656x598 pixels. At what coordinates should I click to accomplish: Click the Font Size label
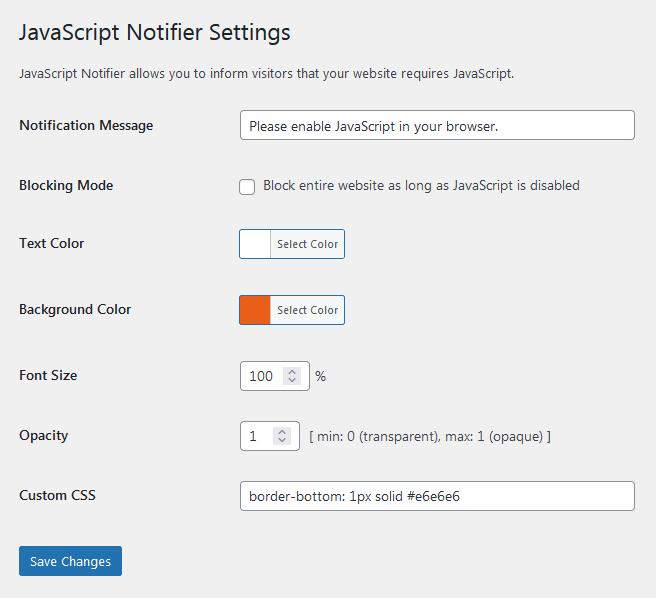click(x=48, y=376)
